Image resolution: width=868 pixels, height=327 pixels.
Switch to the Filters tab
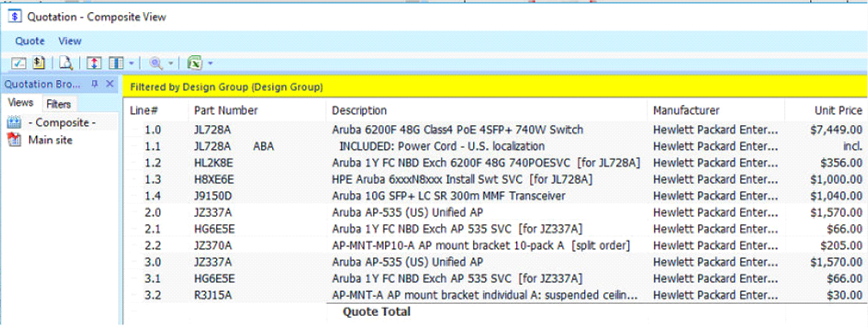click(x=59, y=104)
